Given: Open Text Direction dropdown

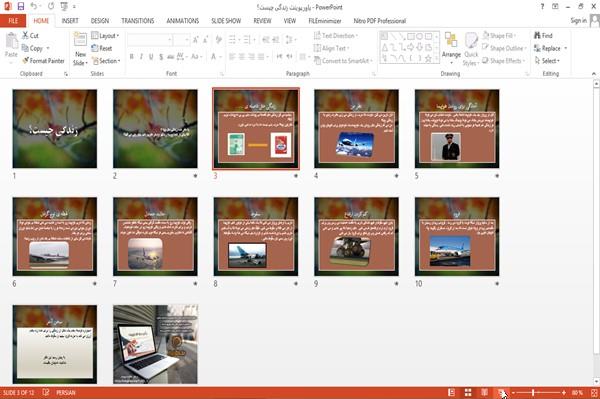Looking at the screenshot, I should tap(336, 36).
